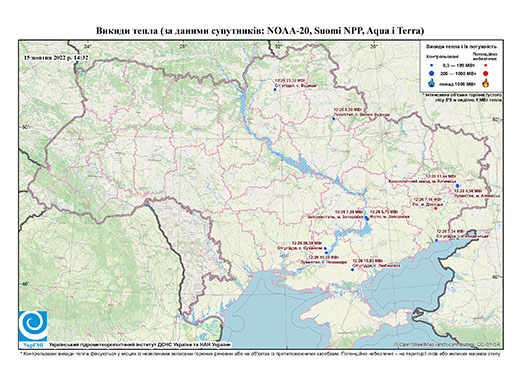520x368 pixels.
Task: Click the footnote about контрольовані викиди тепла
Action: pyautogui.click(x=260, y=353)
